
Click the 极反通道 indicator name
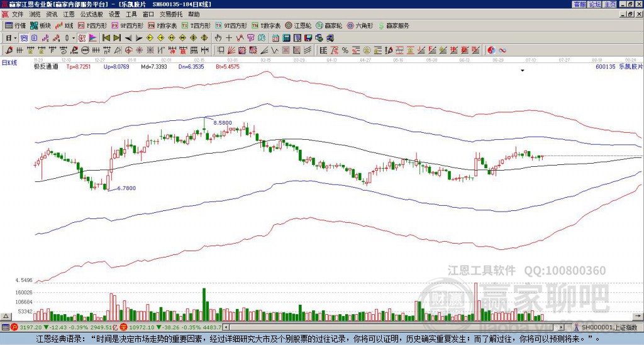[45, 66]
